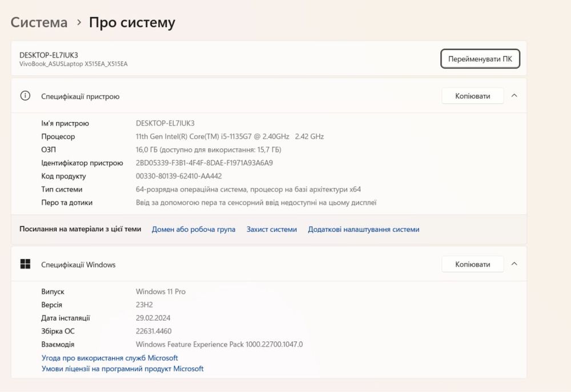This screenshot has height=392, width=571.
Task: Click the Перо та дотики value text
Action: coord(256,203)
